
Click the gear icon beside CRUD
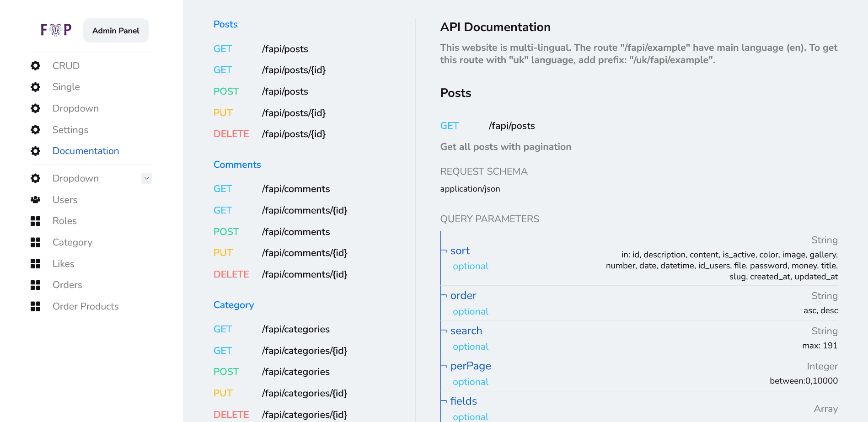click(36, 66)
